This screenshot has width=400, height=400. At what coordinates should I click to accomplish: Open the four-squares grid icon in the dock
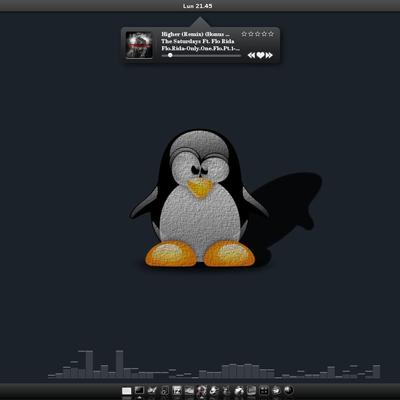[264, 390]
